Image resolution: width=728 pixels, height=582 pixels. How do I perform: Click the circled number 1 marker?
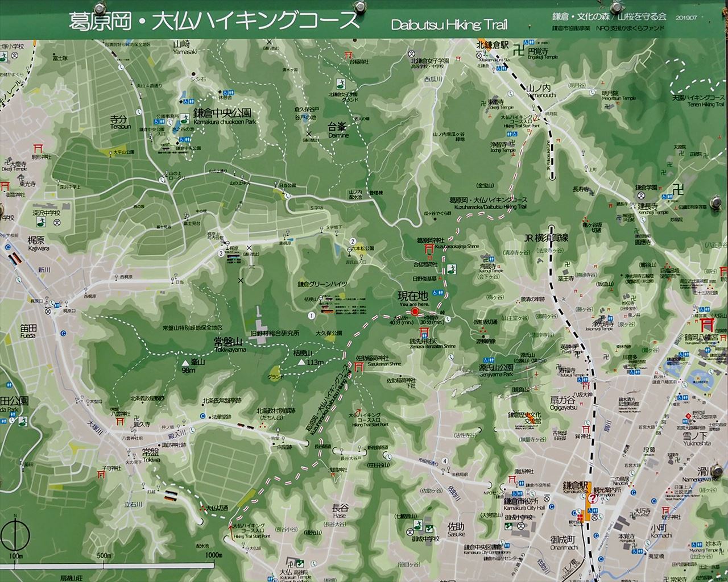[311, 315]
